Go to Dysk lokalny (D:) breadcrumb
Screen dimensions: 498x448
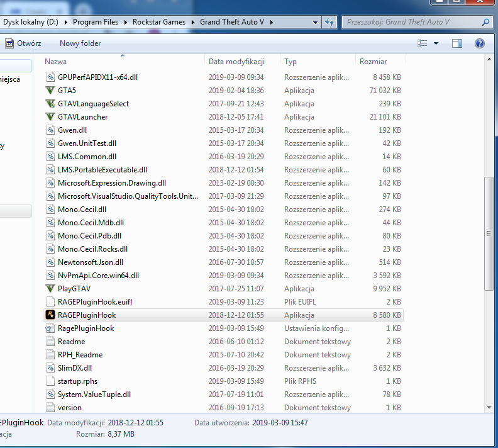point(31,22)
